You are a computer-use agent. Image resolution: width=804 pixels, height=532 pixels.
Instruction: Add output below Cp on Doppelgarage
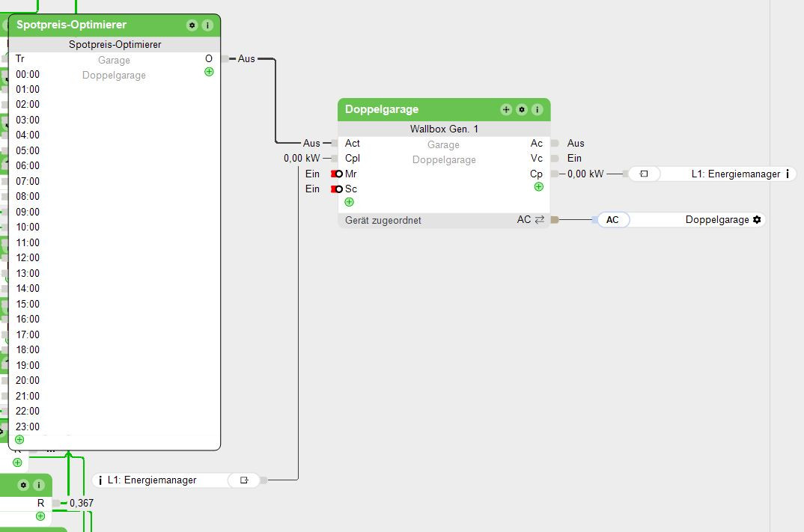tap(539, 187)
